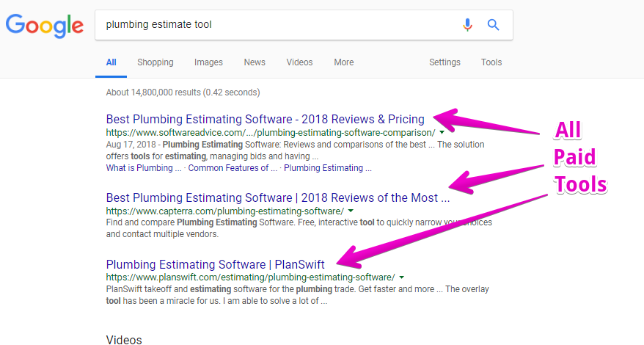Expand the arrow beside the planswift.com URL
The image size is (644, 345).
[x=402, y=277]
